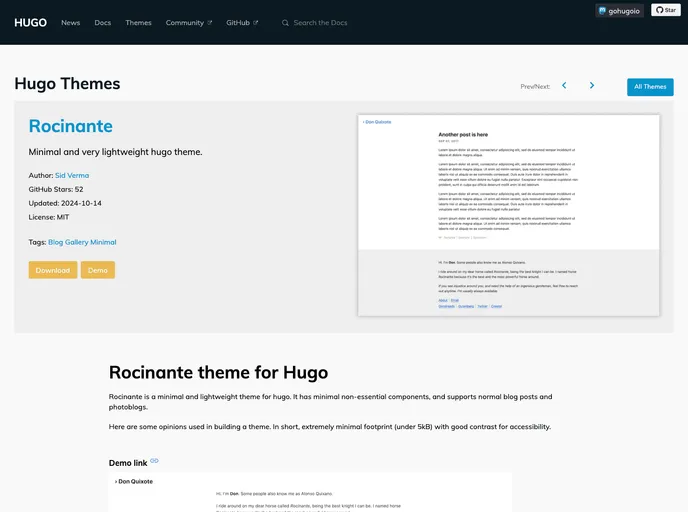This screenshot has width=688, height=512.
Task: Click the 'GitHub Stars: 52' text
Action: pyautogui.click(x=56, y=189)
